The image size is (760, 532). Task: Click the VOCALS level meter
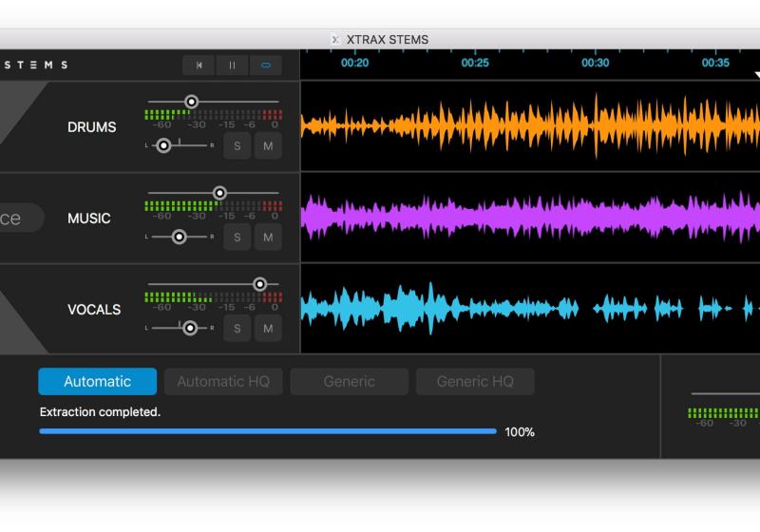(213, 297)
